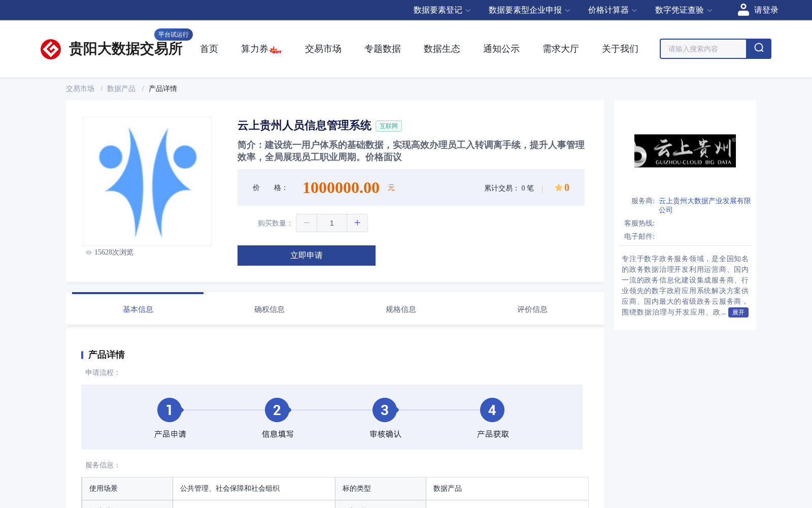
Task: Increase purchase quantity with plus button
Action: 357,223
